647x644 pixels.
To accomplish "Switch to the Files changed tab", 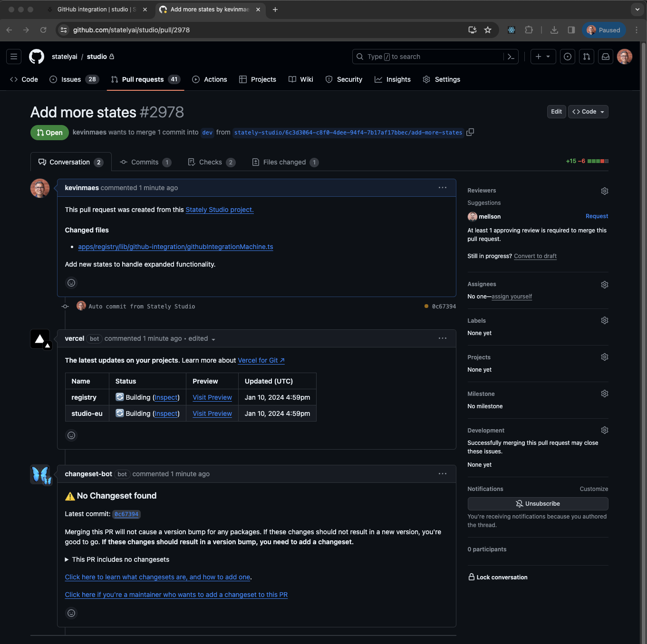I will [284, 162].
